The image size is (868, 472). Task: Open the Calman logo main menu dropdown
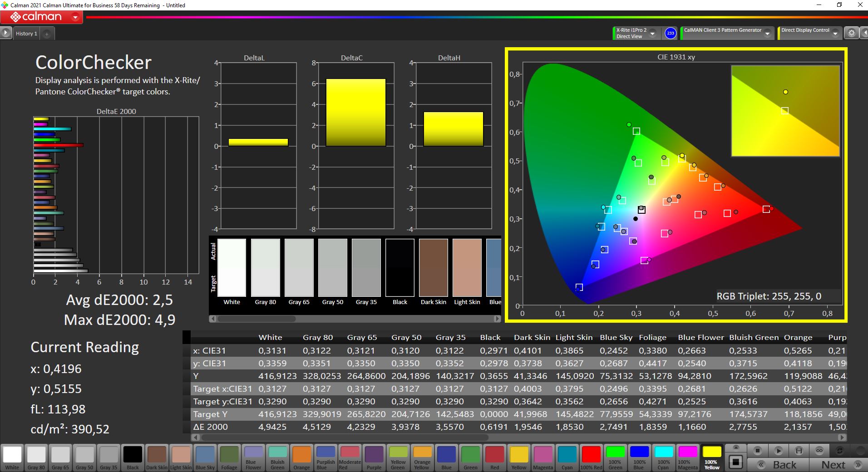75,17
